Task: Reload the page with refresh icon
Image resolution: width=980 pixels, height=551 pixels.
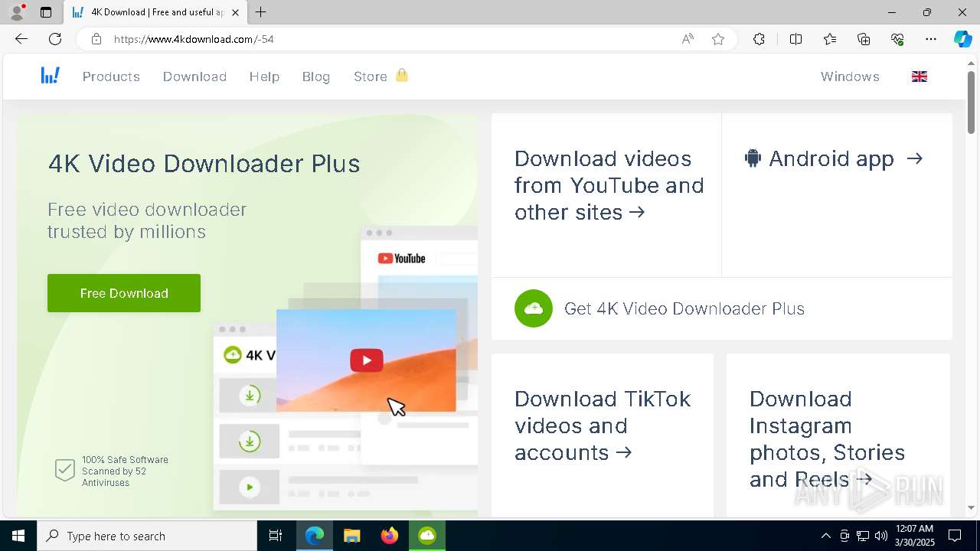Action: [55, 39]
